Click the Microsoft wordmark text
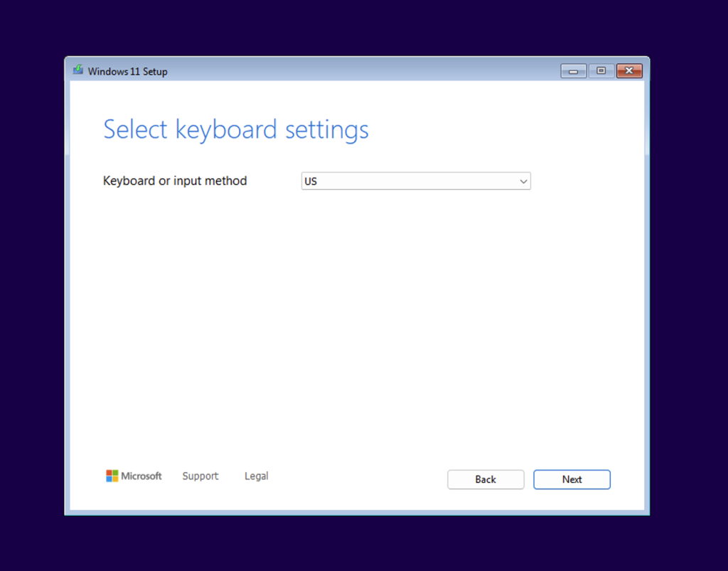728x571 pixels. 141,476
